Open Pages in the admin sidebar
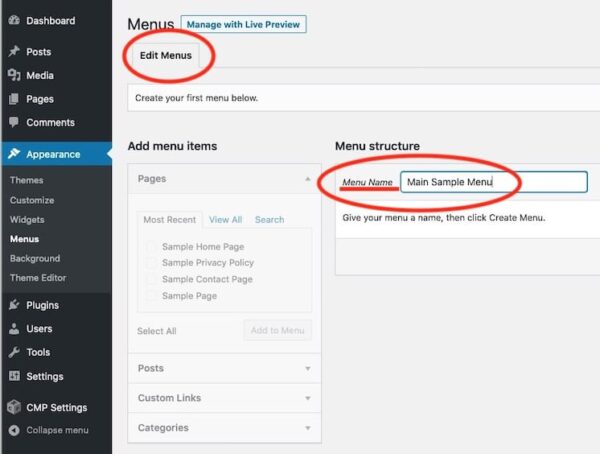The height and width of the screenshot is (454, 600). (40, 99)
